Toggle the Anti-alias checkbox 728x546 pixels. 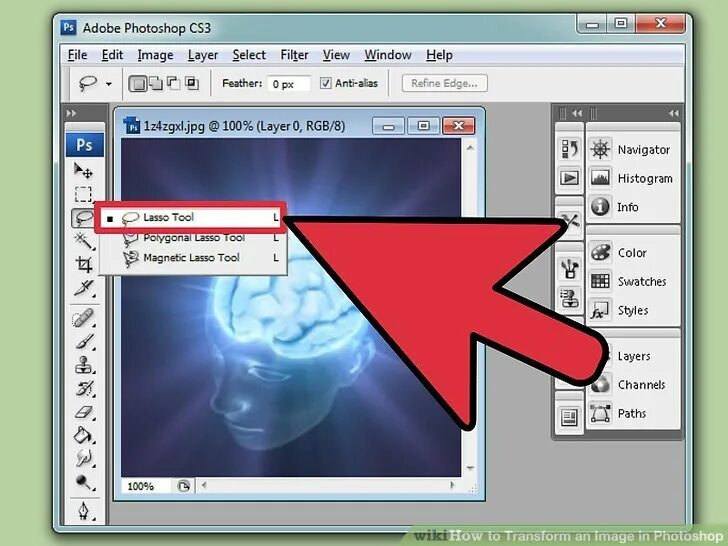click(x=325, y=83)
